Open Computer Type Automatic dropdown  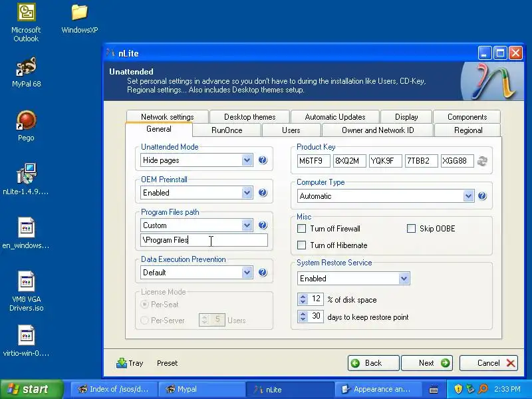(x=386, y=196)
